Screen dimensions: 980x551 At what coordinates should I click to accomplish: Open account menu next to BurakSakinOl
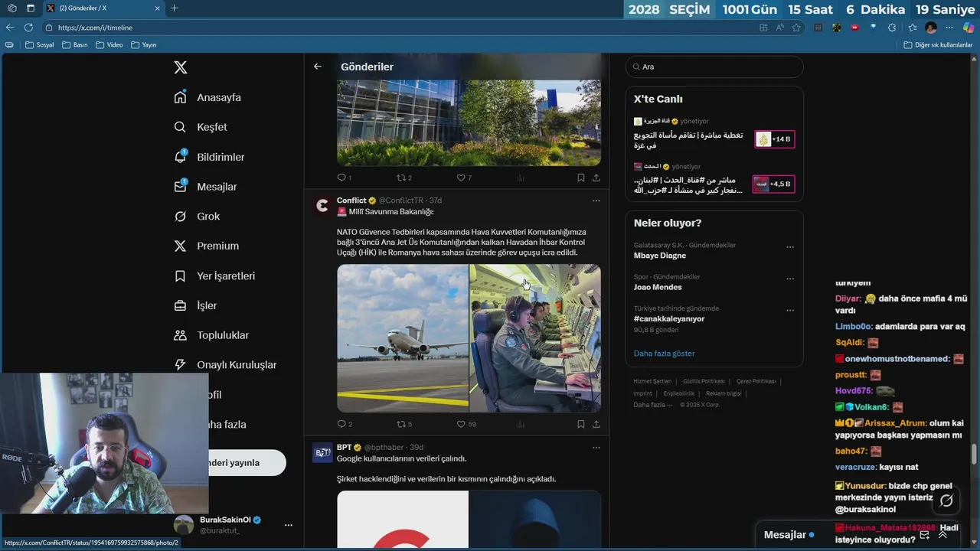pyautogui.click(x=289, y=525)
